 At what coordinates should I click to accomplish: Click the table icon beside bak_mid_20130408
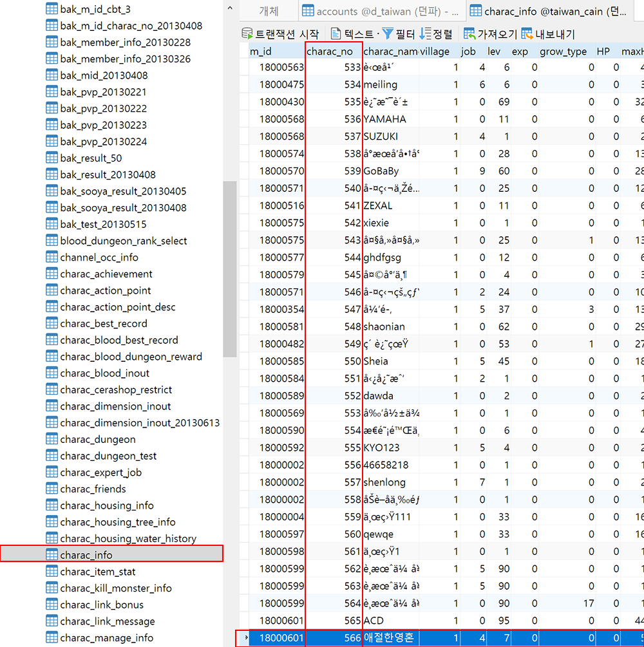coord(52,75)
